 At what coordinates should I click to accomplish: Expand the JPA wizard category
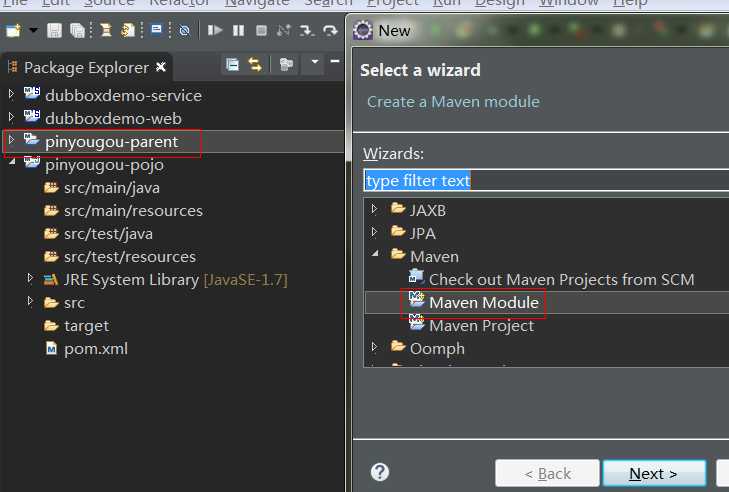(x=374, y=231)
